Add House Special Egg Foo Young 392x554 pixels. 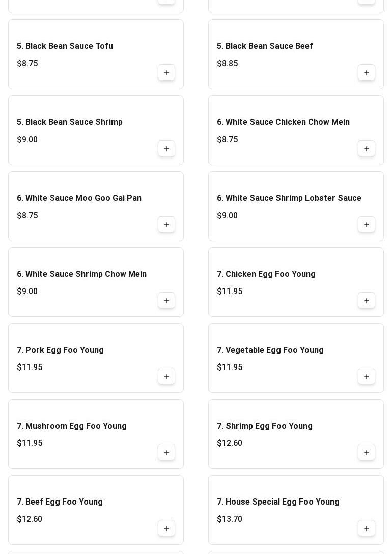pos(366,529)
